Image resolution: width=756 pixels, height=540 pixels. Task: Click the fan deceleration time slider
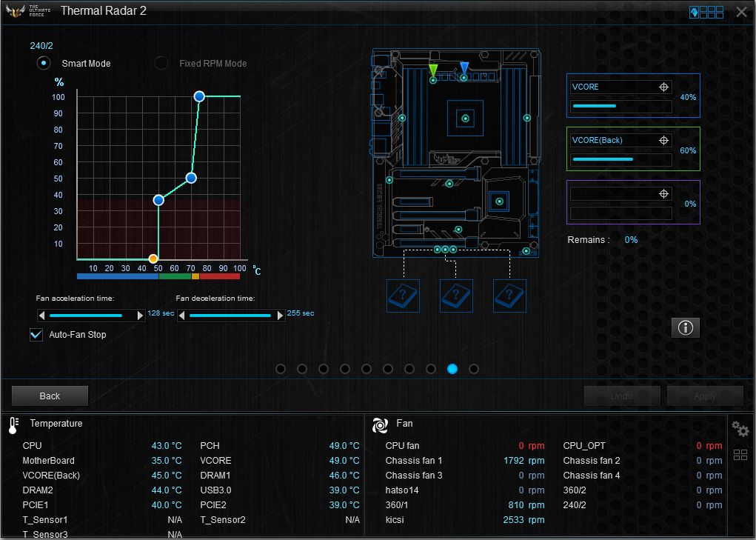pyautogui.click(x=231, y=316)
